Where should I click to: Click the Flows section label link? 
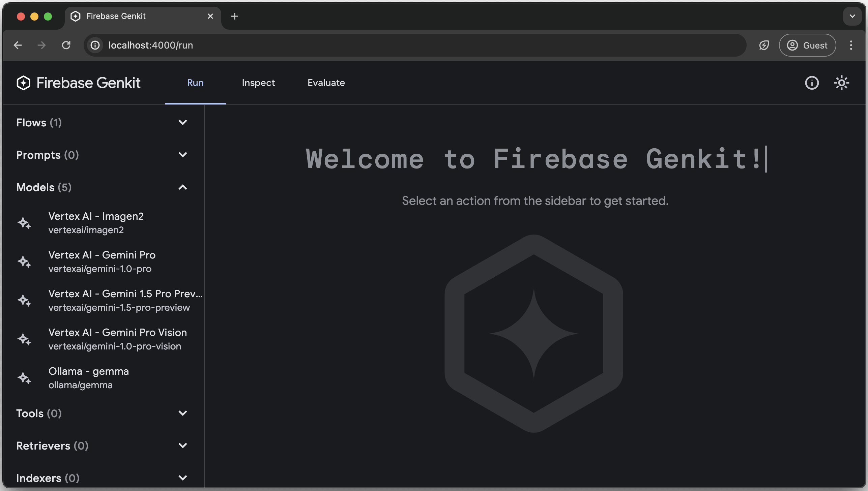point(39,123)
